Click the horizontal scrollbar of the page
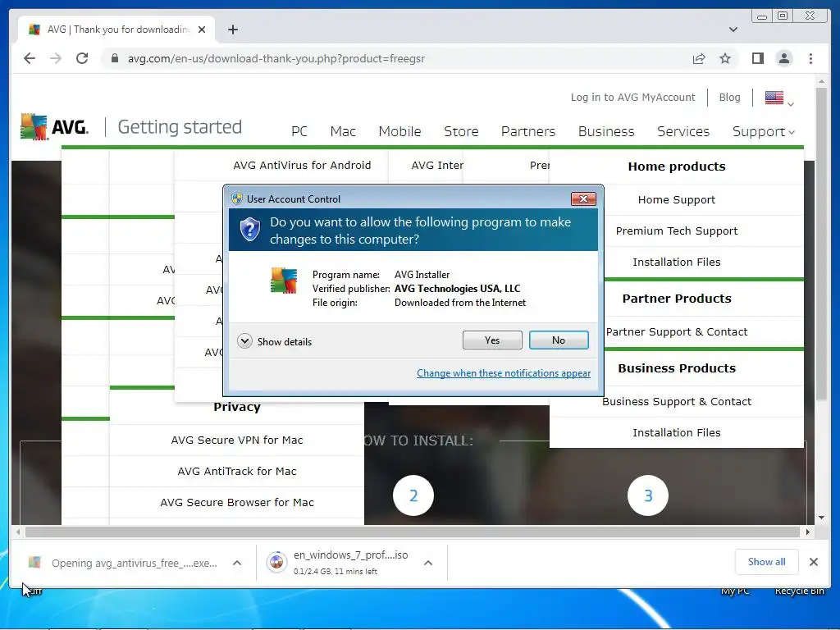840x630 pixels. pos(413,532)
